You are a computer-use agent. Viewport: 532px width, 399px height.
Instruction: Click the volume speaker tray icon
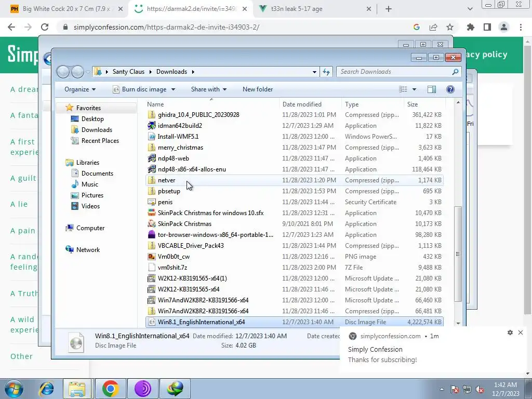tap(480, 389)
